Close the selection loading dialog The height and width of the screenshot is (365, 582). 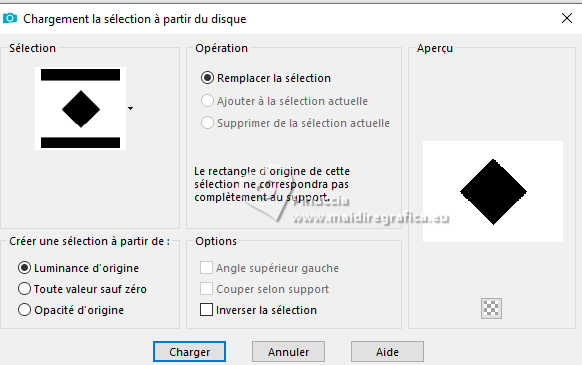[566, 18]
